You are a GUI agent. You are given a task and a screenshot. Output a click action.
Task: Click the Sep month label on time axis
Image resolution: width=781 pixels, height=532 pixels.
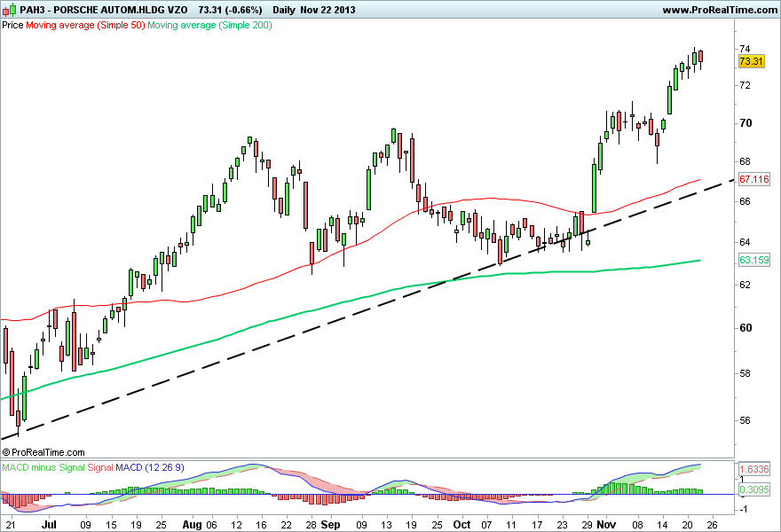[x=331, y=525]
